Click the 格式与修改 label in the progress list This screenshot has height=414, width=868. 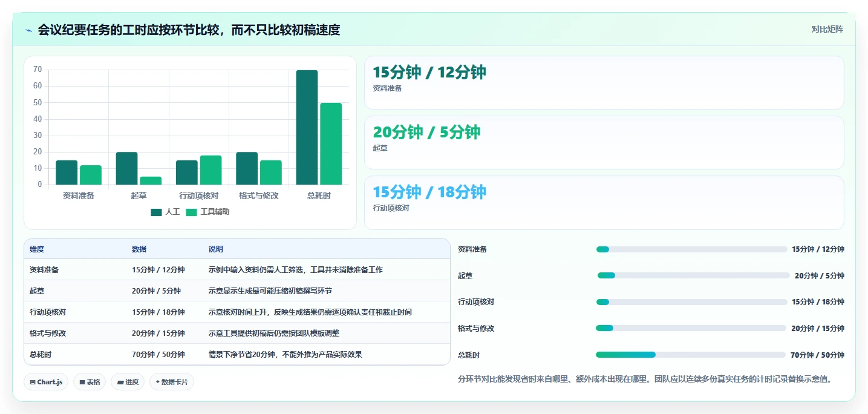[x=476, y=329]
